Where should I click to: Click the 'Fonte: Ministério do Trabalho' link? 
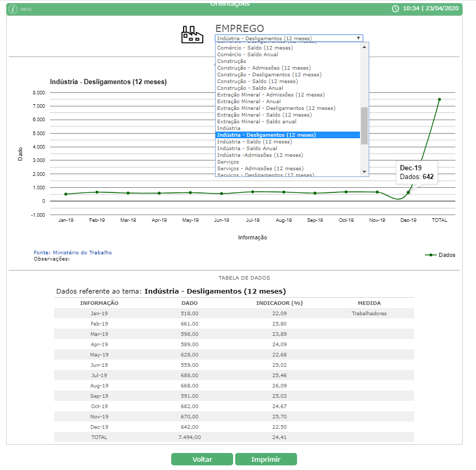pyautogui.click(x=73, y=252)
